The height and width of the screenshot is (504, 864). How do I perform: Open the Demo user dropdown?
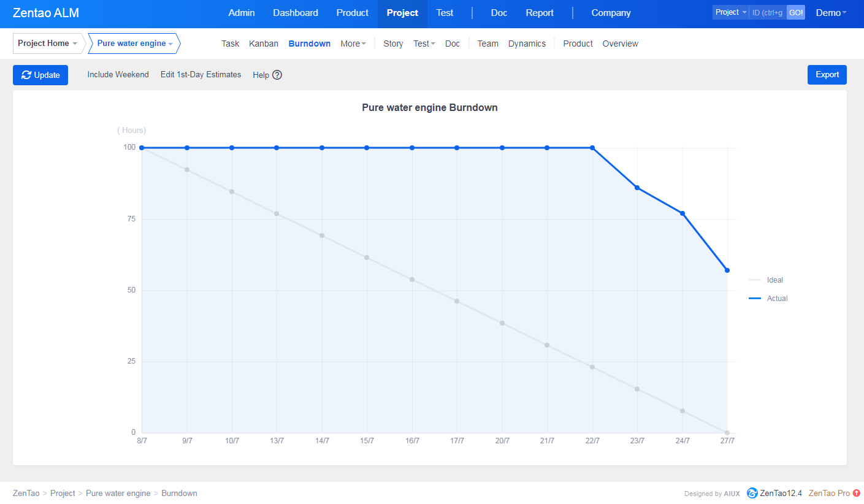click(831, 13)
